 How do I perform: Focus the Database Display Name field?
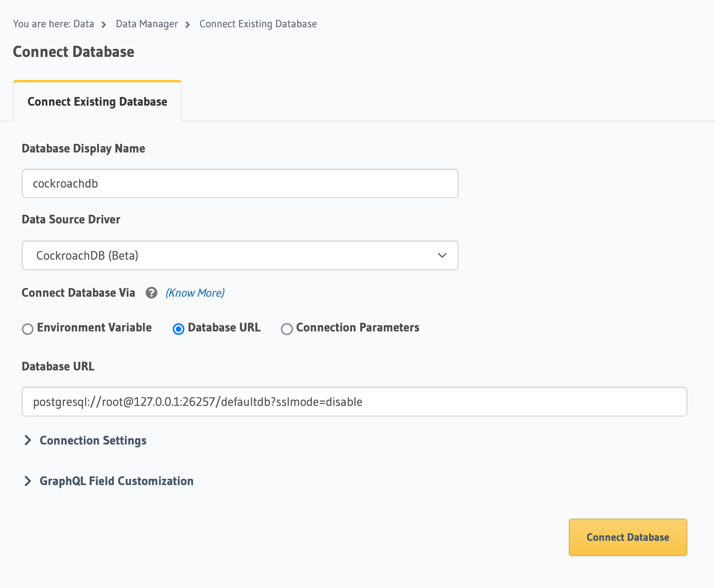pyautogui.click(x=239, y=183)
